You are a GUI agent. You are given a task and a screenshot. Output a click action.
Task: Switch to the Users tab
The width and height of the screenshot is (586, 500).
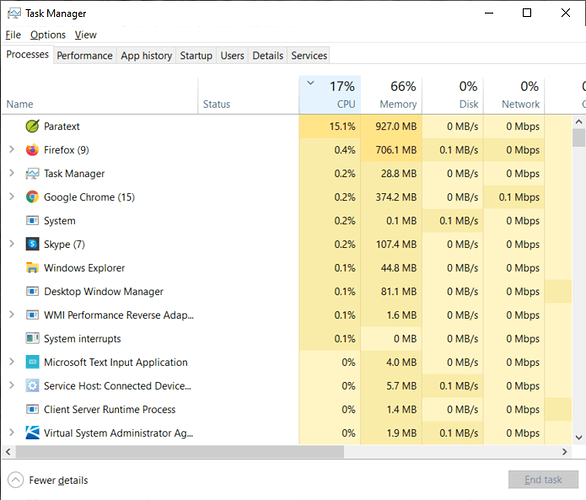232,55
